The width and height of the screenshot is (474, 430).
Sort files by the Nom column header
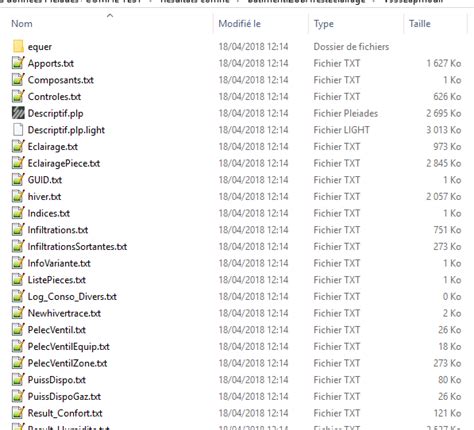[x=22, y=24]
